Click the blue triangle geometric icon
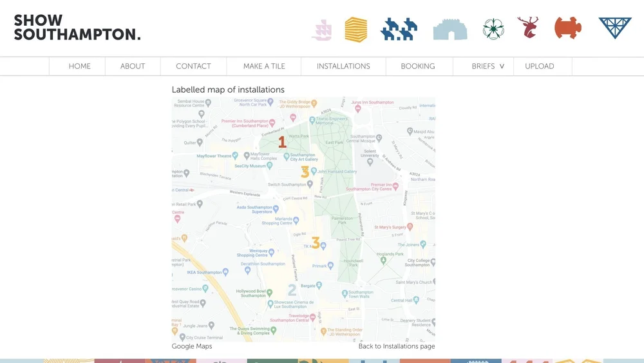 (x=615, y=28)
